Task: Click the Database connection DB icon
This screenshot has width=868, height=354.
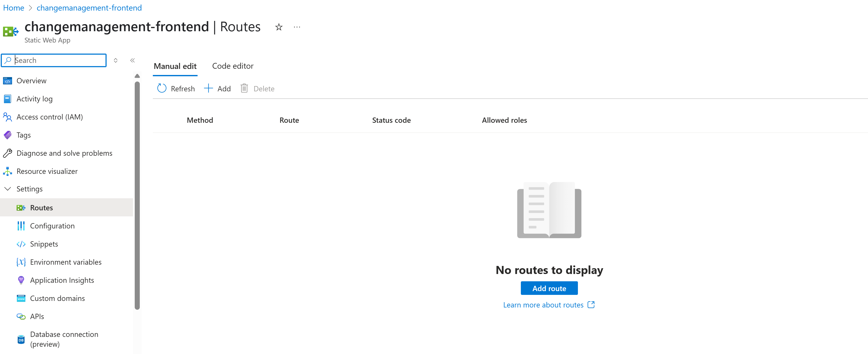Action: point(21,339)
